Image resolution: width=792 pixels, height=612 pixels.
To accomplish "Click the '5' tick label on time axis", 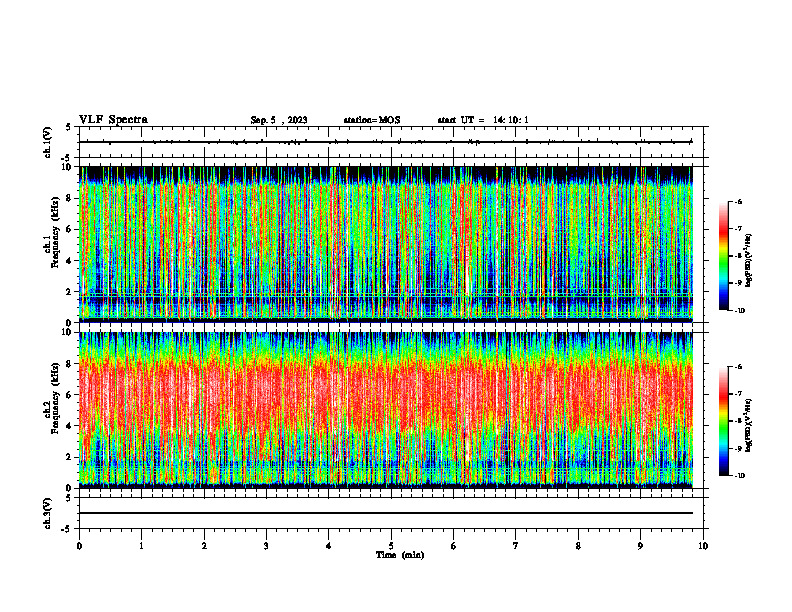I will pos(391,546).
